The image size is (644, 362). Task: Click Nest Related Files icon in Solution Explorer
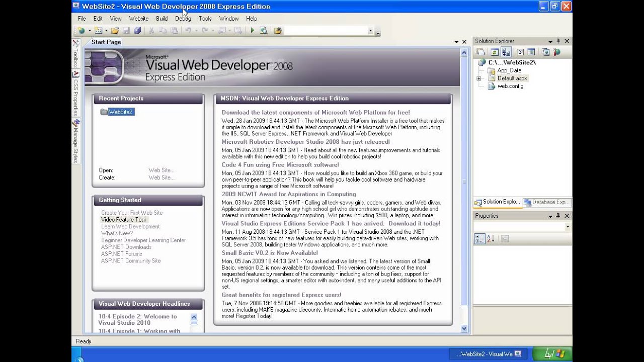click(x=506, y=52)
